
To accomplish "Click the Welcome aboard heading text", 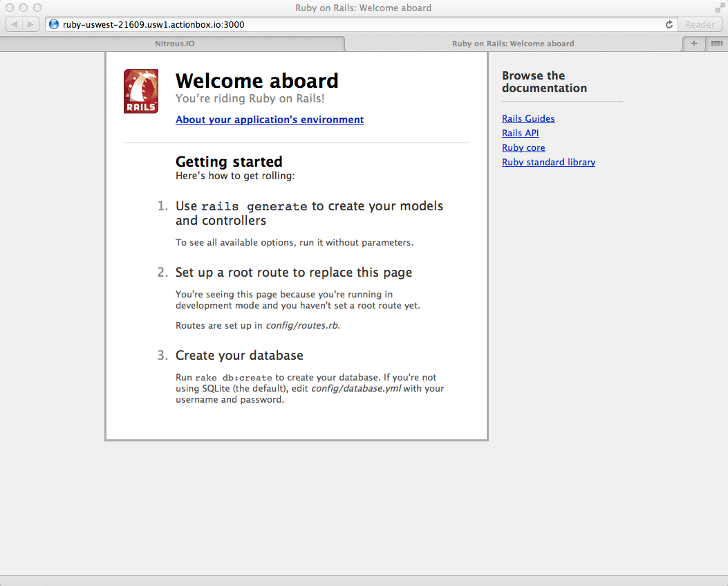I will coord(257,80).
